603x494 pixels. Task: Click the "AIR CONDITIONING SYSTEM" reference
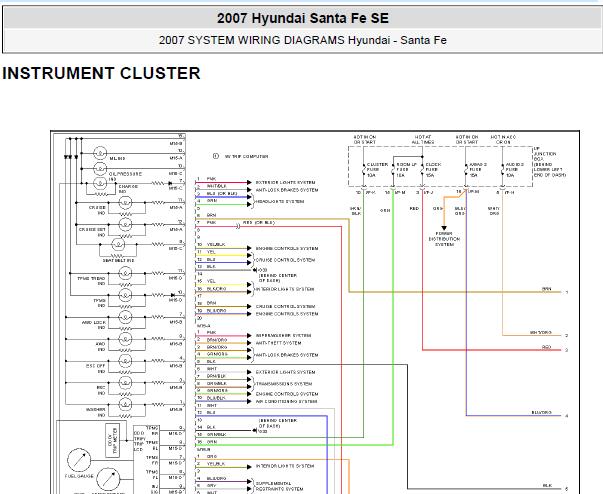[x=287, y=401]
